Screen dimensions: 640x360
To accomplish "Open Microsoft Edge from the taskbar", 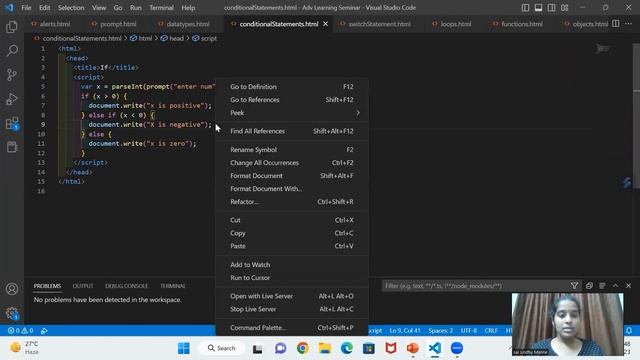I will [347, 348].
